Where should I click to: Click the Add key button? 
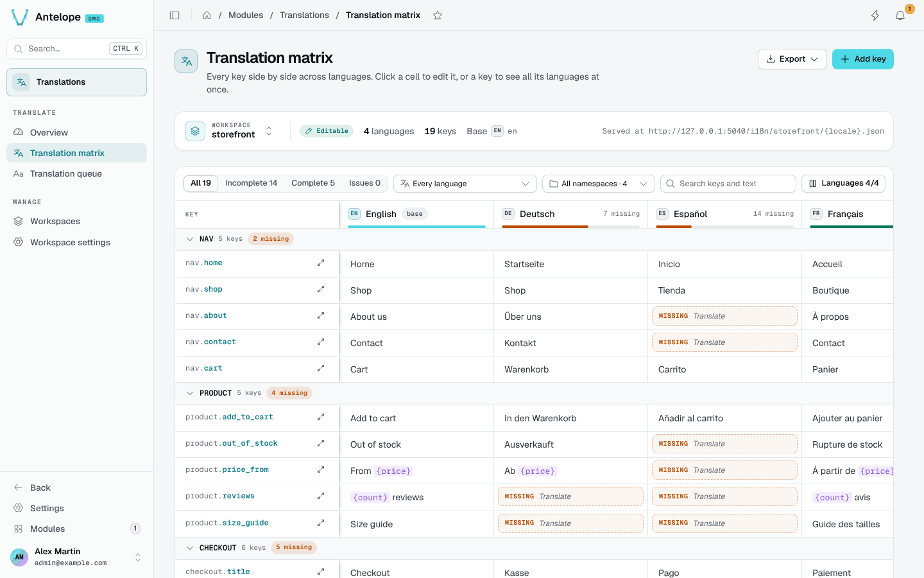(863, 59)
